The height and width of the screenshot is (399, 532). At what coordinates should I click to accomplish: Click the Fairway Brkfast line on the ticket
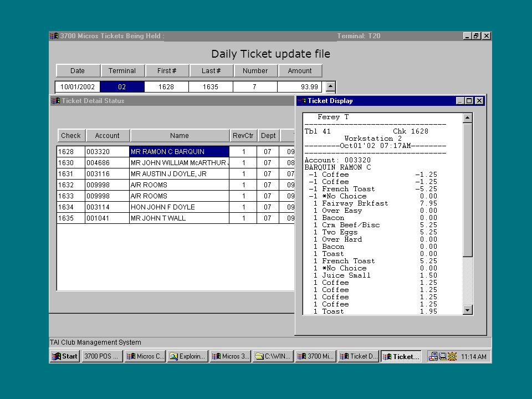coord(375,203)
